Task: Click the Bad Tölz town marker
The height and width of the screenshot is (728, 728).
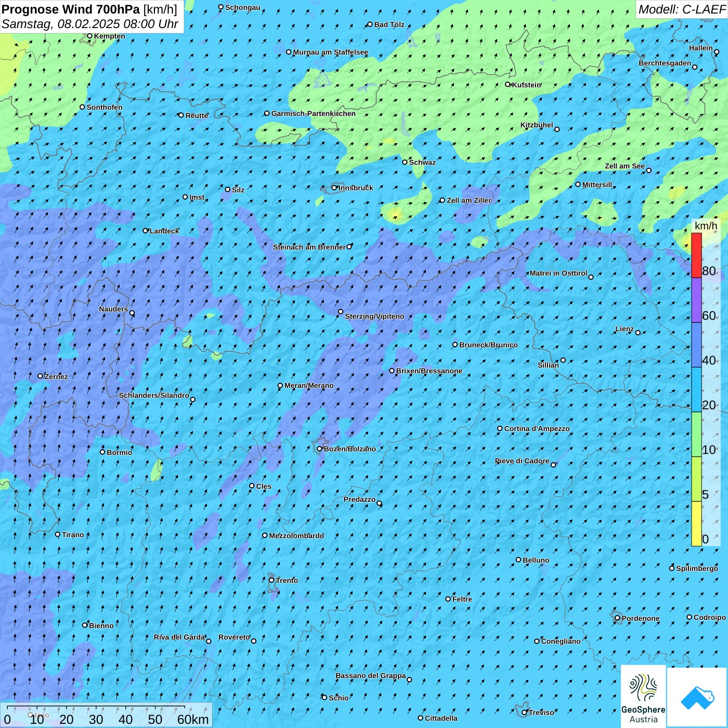Action: click(x=370, y=24)
